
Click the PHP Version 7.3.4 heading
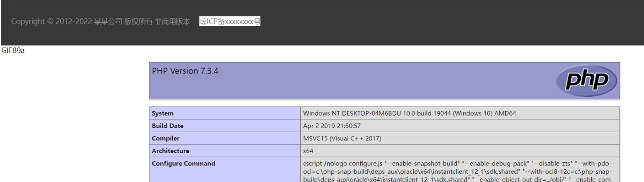point(185,71)
